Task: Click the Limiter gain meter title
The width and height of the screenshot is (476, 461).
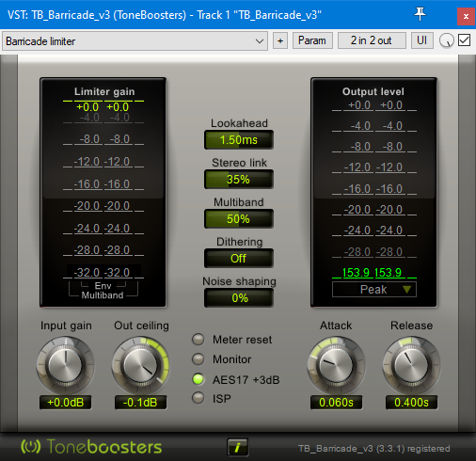Action: (x=104, y=91)
